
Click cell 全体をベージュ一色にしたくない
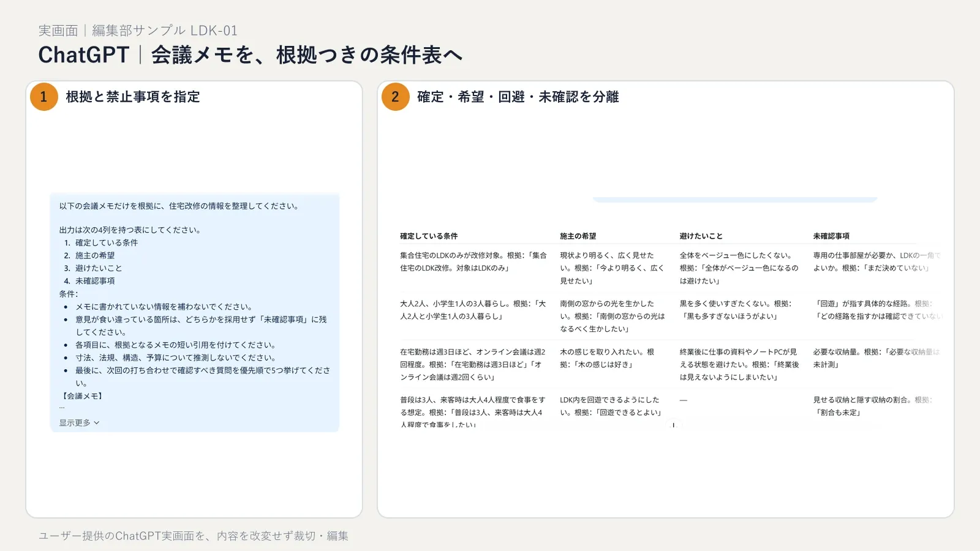point(739,268)
